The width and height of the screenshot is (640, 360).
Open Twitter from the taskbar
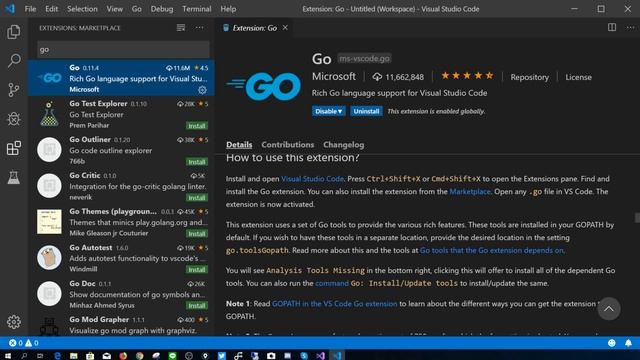click(x=222, y=356)
